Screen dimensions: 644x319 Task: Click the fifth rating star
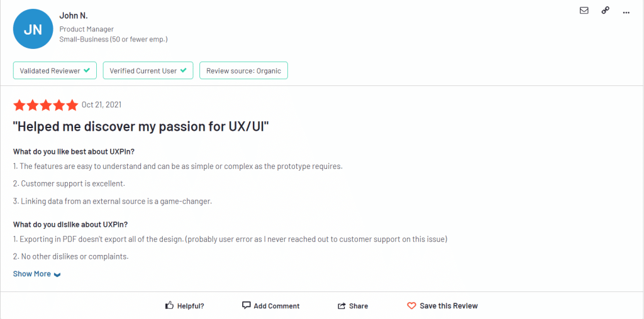pos(72,105)
